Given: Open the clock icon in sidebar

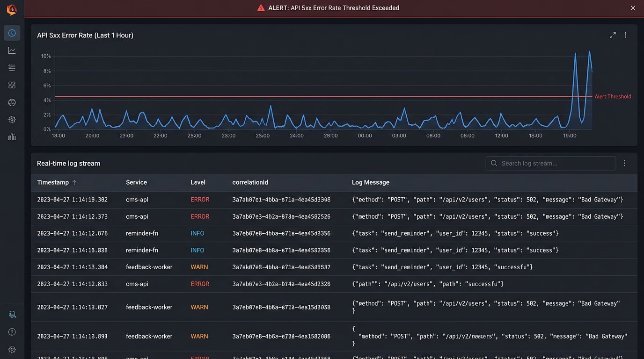Looking at the screenshot, I should [x=12, y=33].
